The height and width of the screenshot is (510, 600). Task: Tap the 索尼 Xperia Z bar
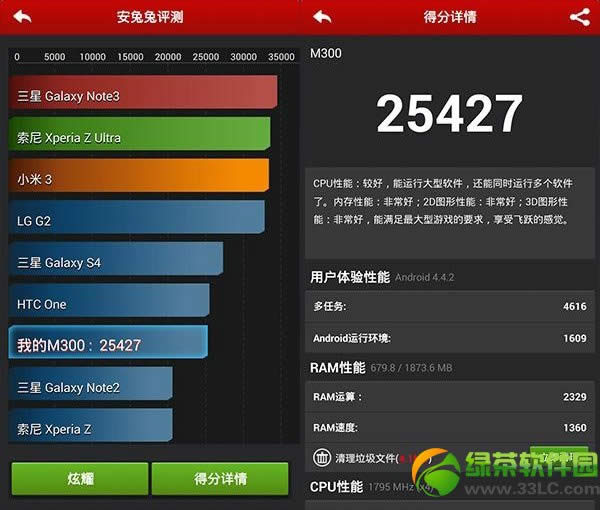91,426
